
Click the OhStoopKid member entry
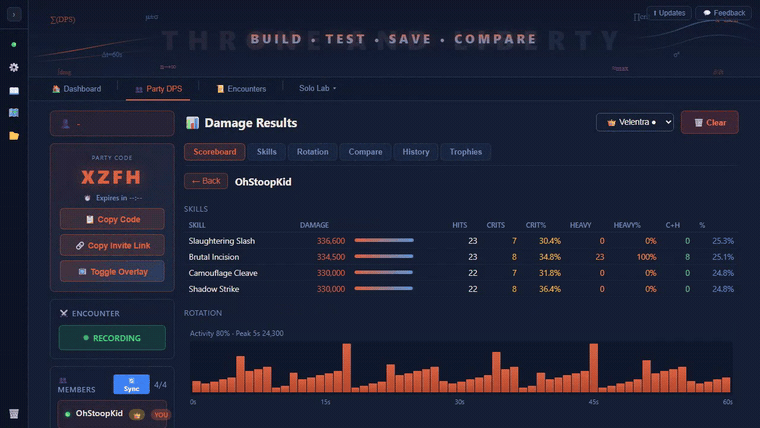click(112, 414)
